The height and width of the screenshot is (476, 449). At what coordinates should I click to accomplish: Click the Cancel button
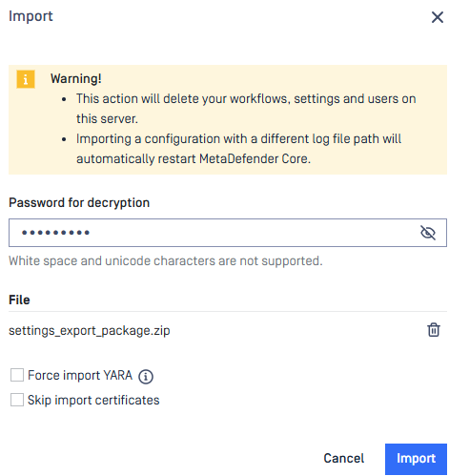pyautogui.click(x=344, y=458)
